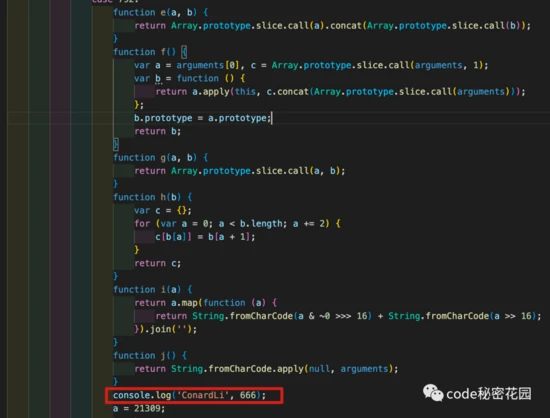Click the line 'function j() {'
The height and width of the screenshot is (418, 550).
tap(150, 356)
